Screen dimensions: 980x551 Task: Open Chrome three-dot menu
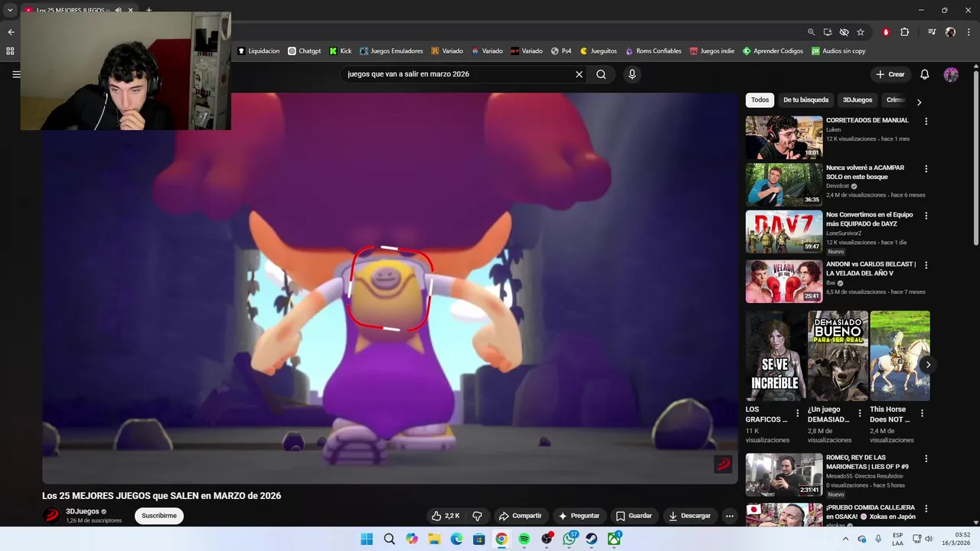968,32
